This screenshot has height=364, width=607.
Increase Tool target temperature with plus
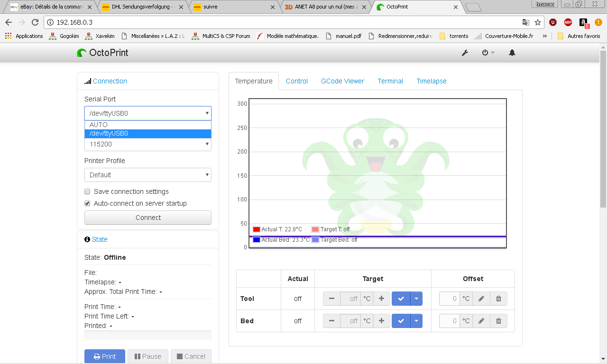pyautogui.click(x=381, y=299)
